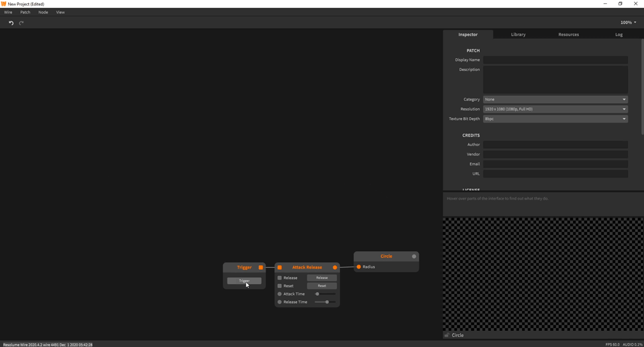The image size is (644, 347).
Task: Open the Patch menu
Action: (25, 12)
